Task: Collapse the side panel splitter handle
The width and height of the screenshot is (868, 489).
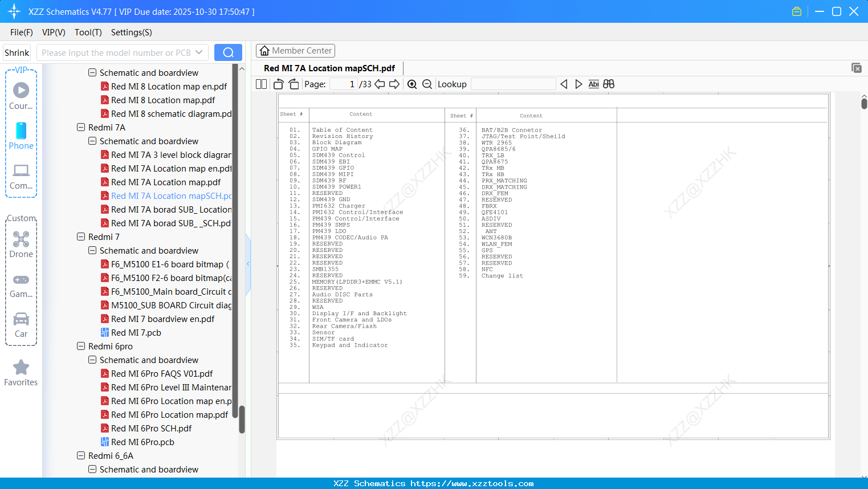Action: [x=248, y=263]
